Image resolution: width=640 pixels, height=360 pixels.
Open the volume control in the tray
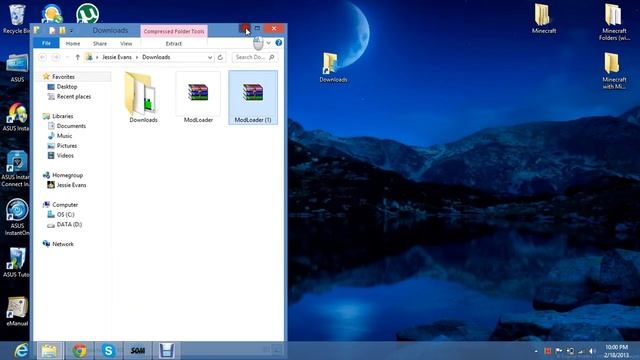(592, 351)
